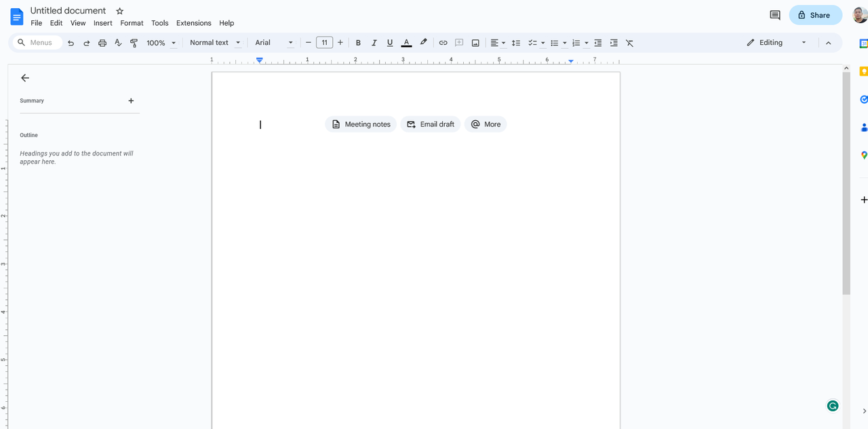868x429 pixels.
Task: Click the Redo arrow in toolbar
Action: [86, 43]
